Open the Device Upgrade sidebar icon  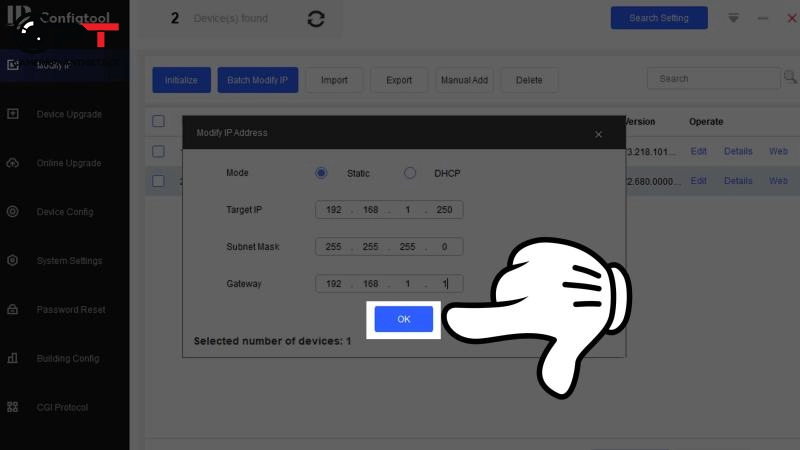tap(13, 114)
